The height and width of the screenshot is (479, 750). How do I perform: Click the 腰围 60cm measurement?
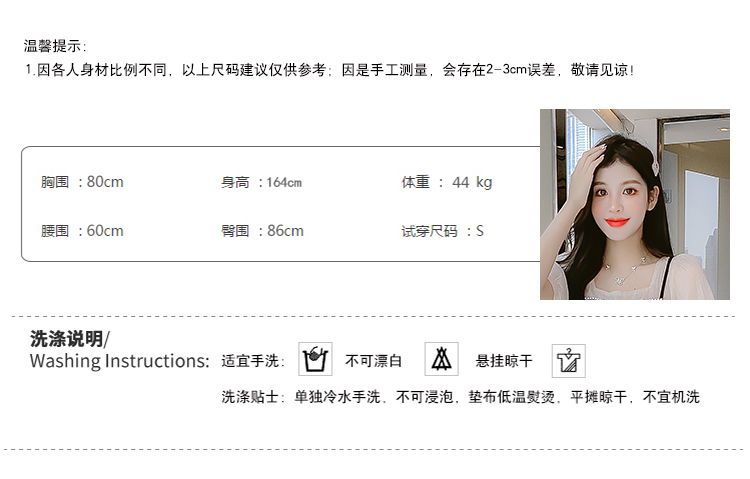[x=82, y=231]
